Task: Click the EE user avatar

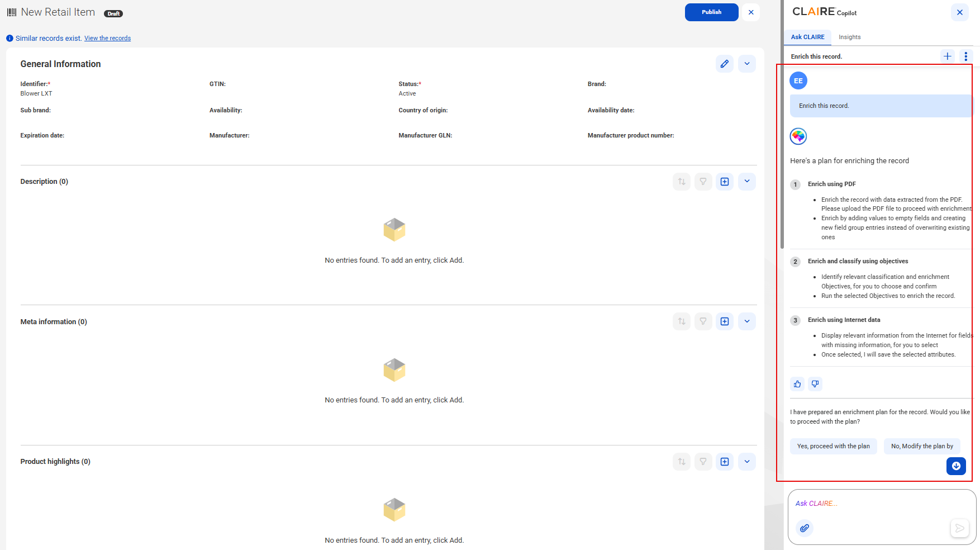Action: (798, 80)
